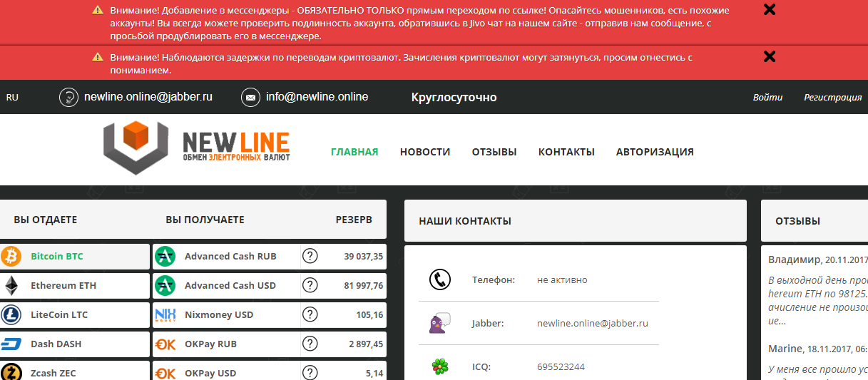The image size is (868, 380).
Task: Open the НОВОСТИ menu item
Action: tap(425, 152)
